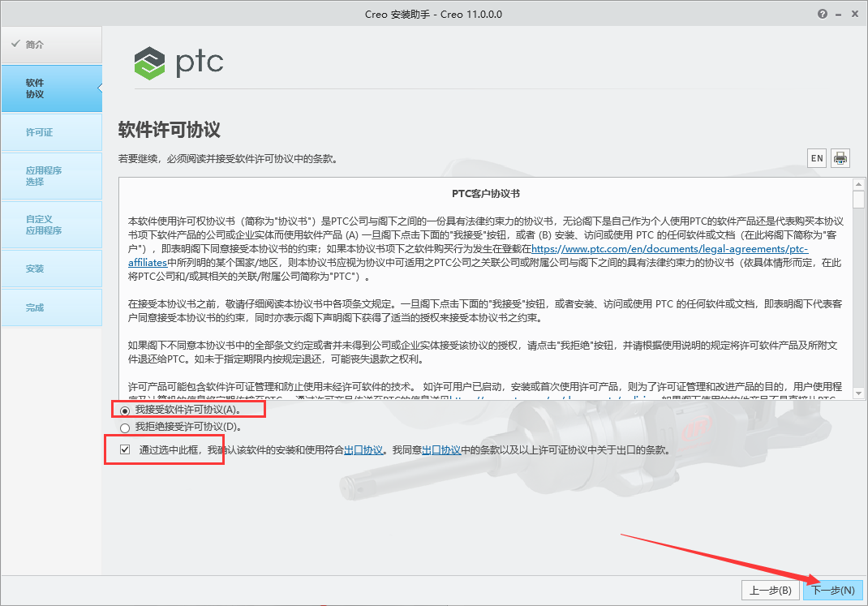Screen dimensions: 868x606
Task: Toggle the 出口协议 confirmation checkbox
Action: 123,448
